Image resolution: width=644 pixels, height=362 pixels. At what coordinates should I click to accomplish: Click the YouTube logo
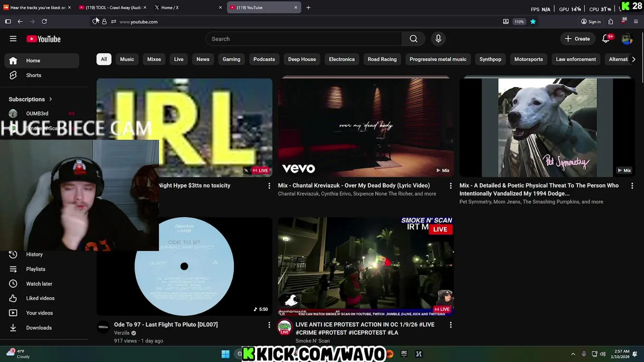click(43, 39)
